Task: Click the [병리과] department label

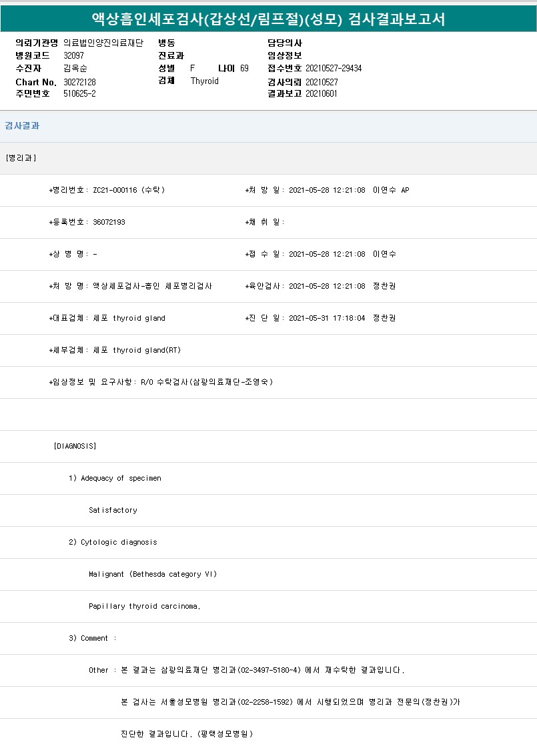Action: 21,158
